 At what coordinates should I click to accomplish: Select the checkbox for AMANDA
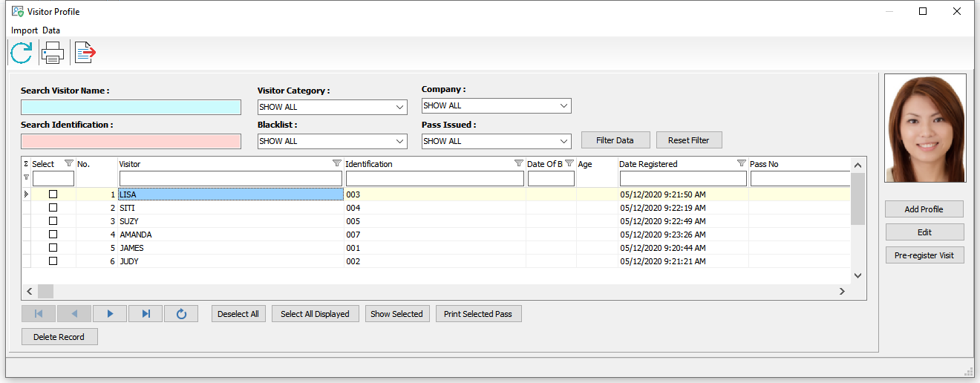click(x=53, y=235)
